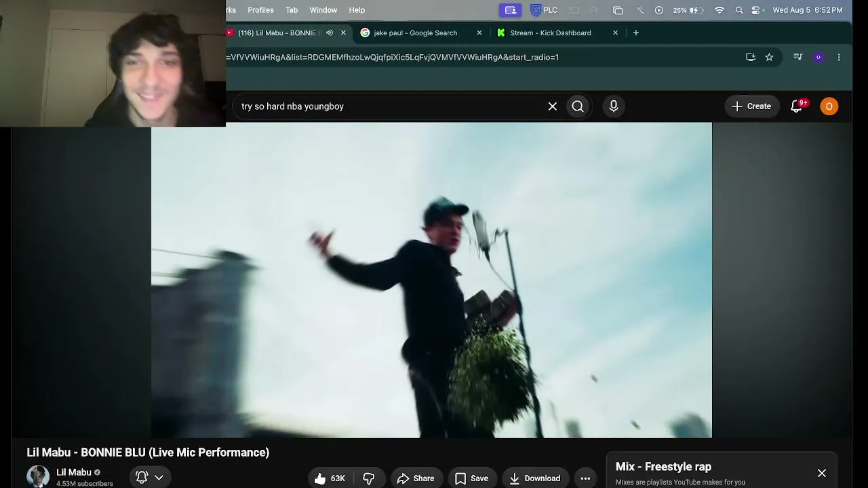The image size is (868, 488).
Task: Click the Mix - Freestyle rap heading
Action: point(663,466)
